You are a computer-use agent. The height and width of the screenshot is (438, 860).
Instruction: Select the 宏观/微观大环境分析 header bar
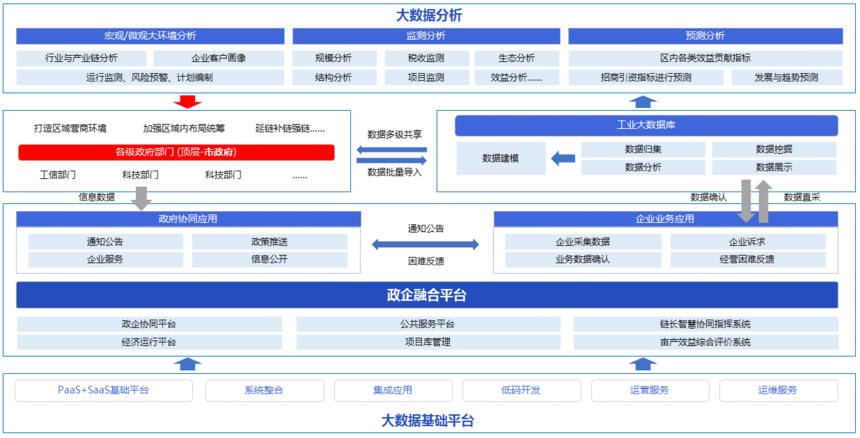(x=150, y=36)
